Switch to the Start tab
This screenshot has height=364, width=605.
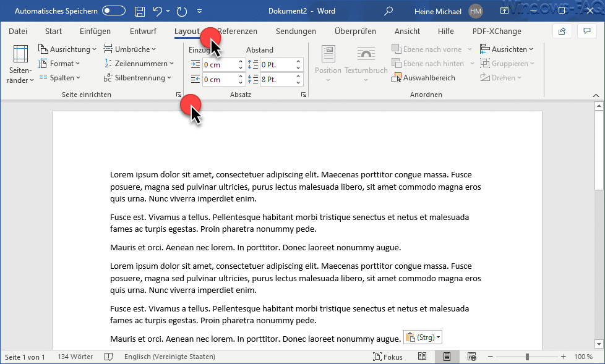pyautogui.click(x=53, y=32)
